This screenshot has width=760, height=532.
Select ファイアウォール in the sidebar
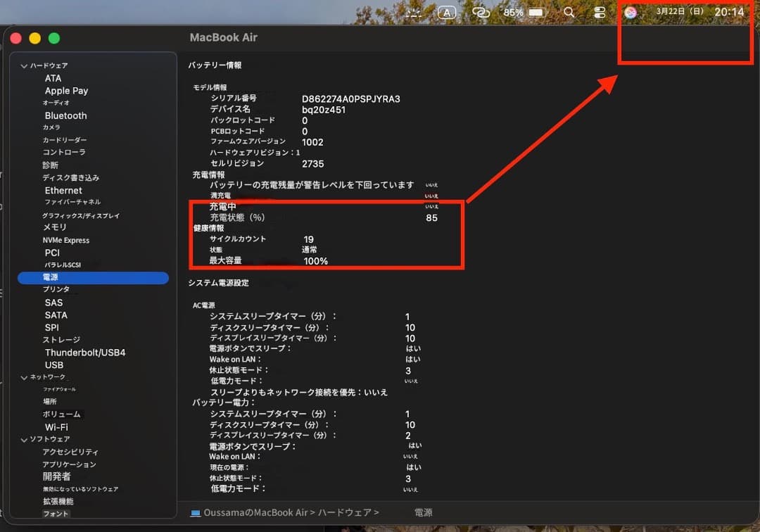(59, 390)
